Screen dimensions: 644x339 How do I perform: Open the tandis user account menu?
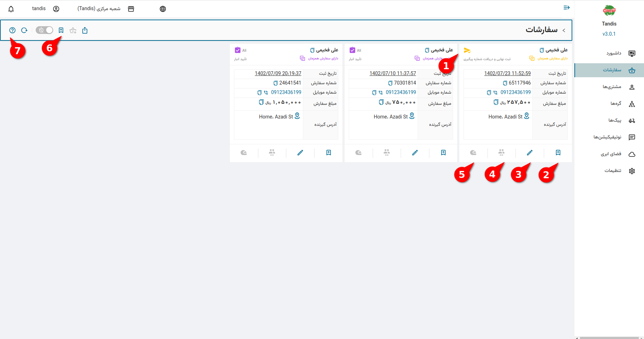(45, 9)
